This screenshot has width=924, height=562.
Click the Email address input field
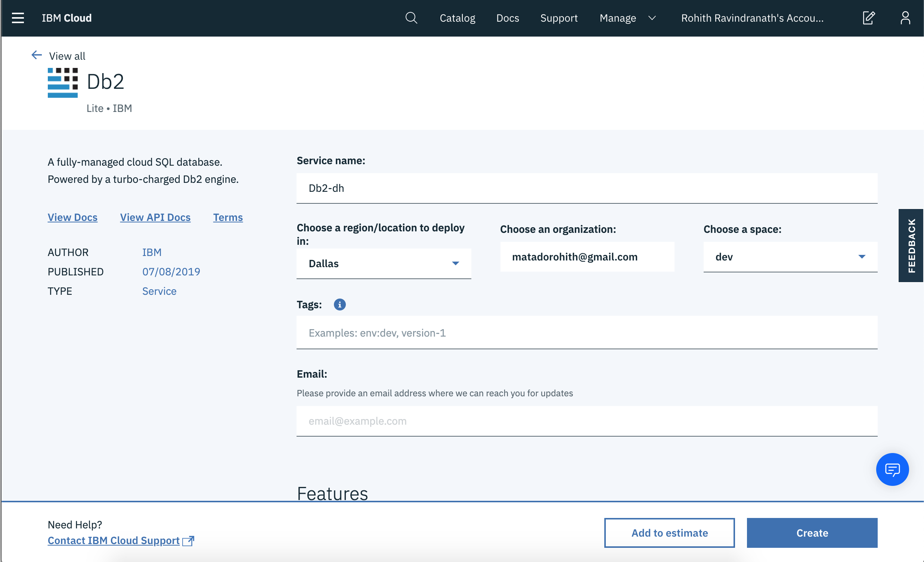click(x=586, y=421)
